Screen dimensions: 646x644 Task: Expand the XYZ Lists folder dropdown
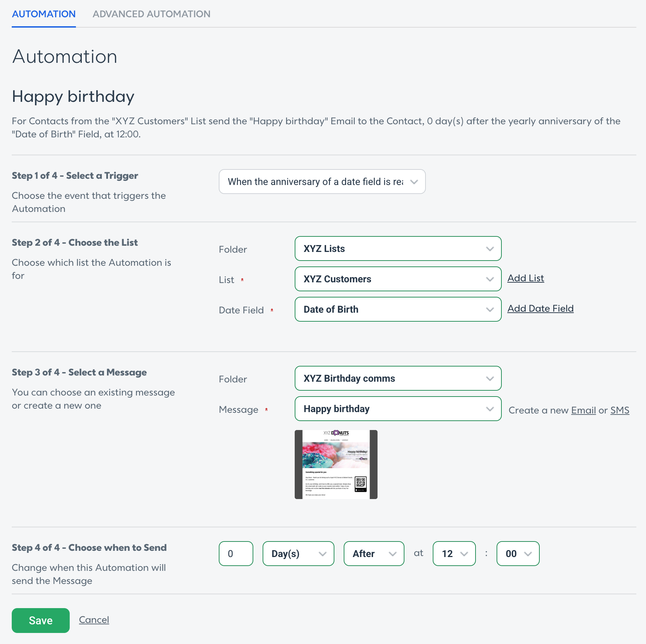coord(398,248)
